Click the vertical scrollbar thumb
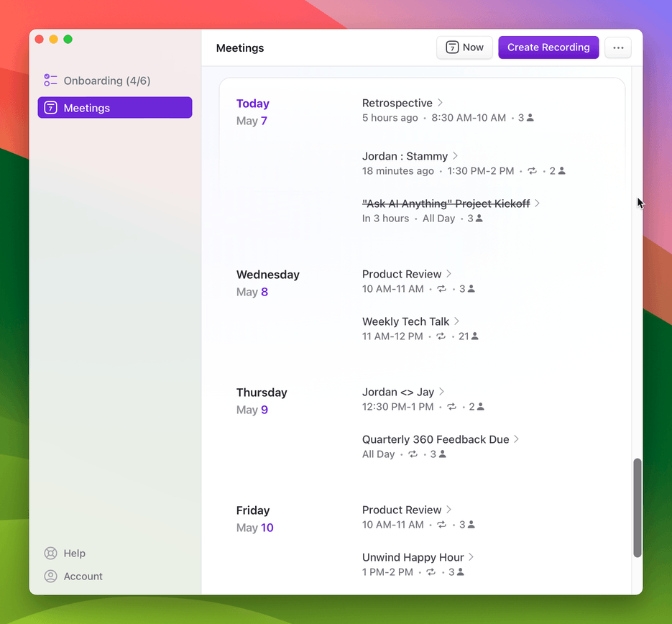The width and height of the screenshot is (672, 624). coord(638,508)
